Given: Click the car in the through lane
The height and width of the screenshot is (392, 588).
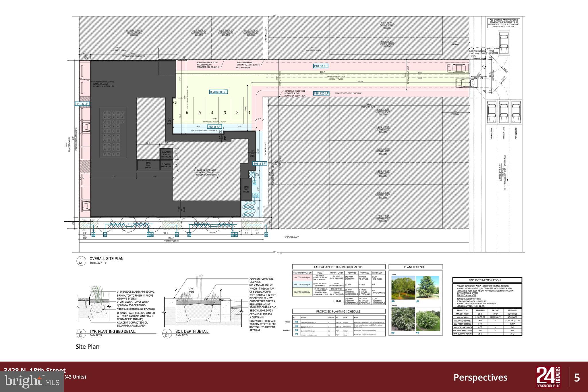Looking at the screenshot, I should tap(504, 111).
